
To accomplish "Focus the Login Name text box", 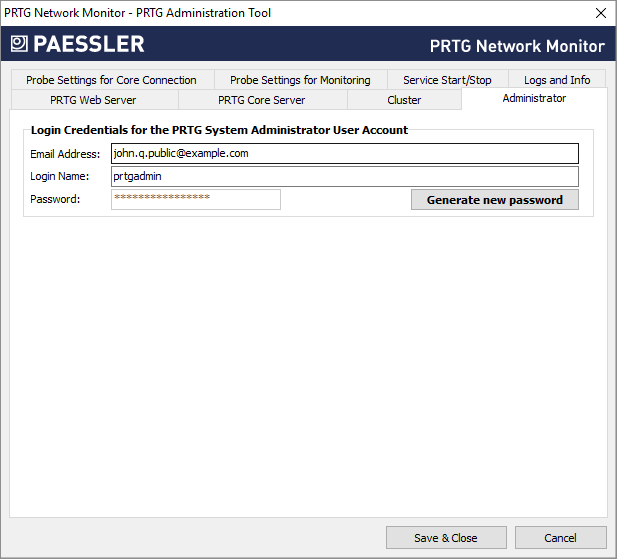I will (x=344, y=176).
